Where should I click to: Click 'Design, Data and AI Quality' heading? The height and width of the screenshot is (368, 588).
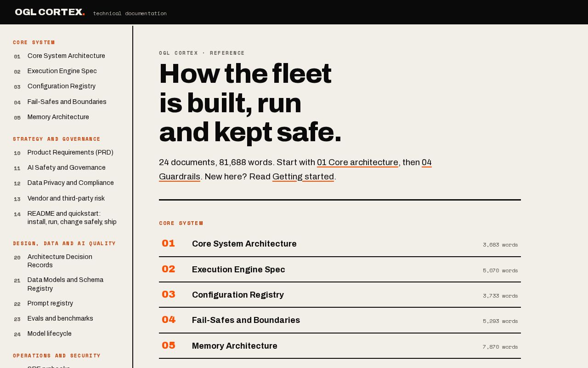pyautogui.click(x=64, y=243)
